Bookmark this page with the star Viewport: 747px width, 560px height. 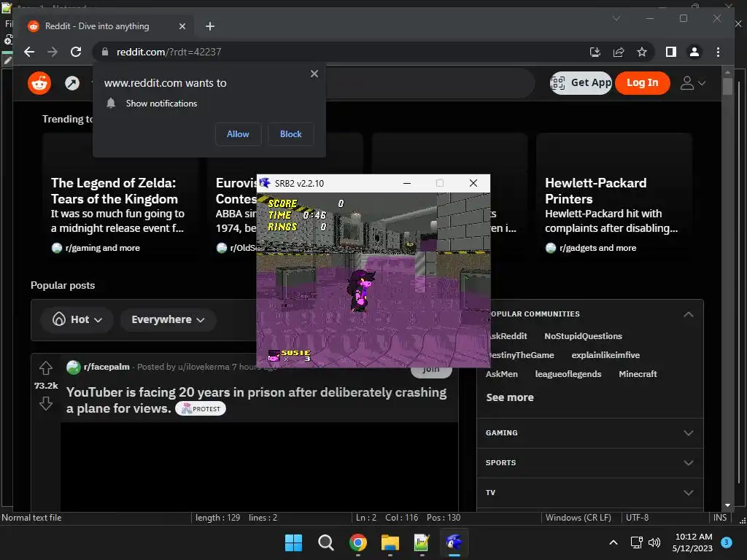point(642,52)
